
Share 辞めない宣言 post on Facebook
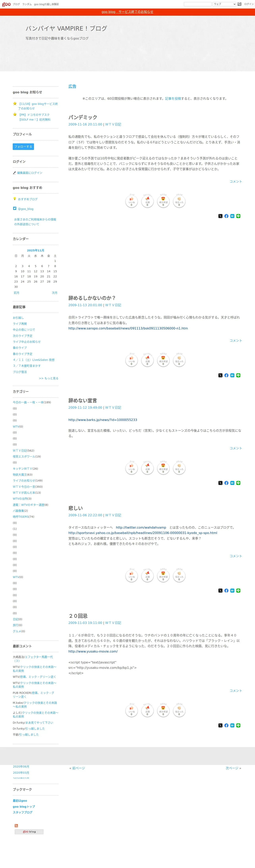click(x=226, y=483)
